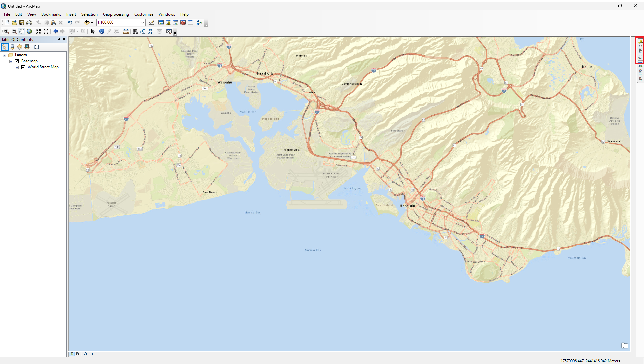644x364 pixels.
Task: Open the View menu
Action: tap(32, 14)
